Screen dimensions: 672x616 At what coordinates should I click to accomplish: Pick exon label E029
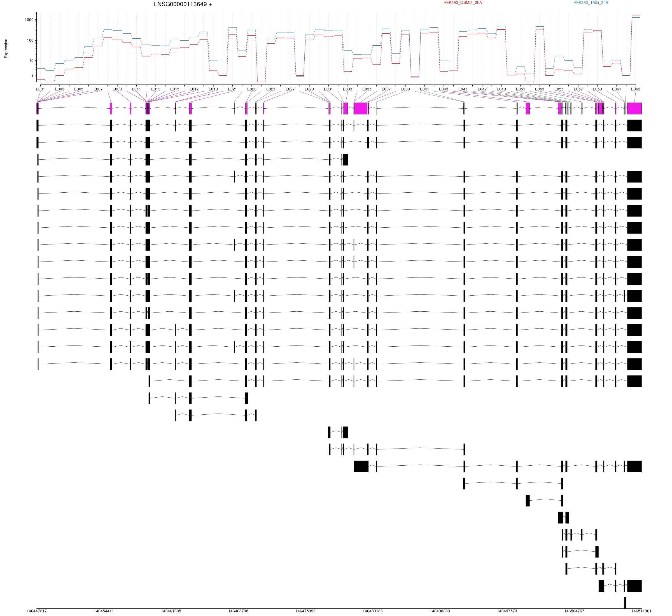[x=309, y=89]
